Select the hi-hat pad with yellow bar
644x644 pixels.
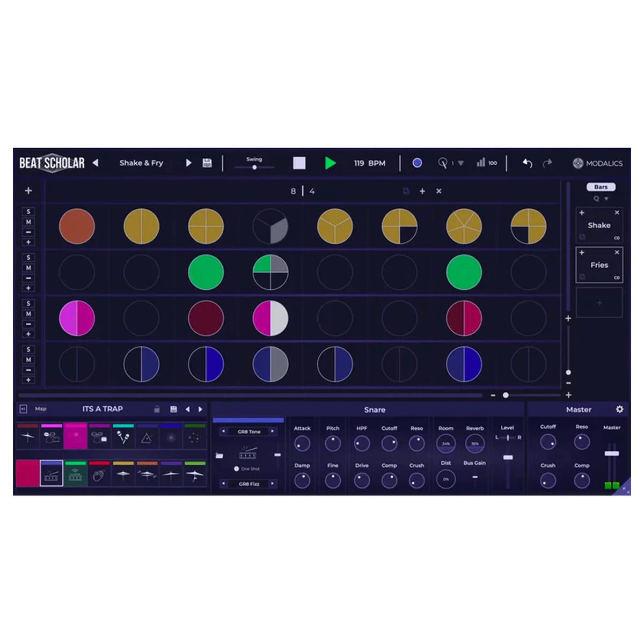[x=123, y=473]
